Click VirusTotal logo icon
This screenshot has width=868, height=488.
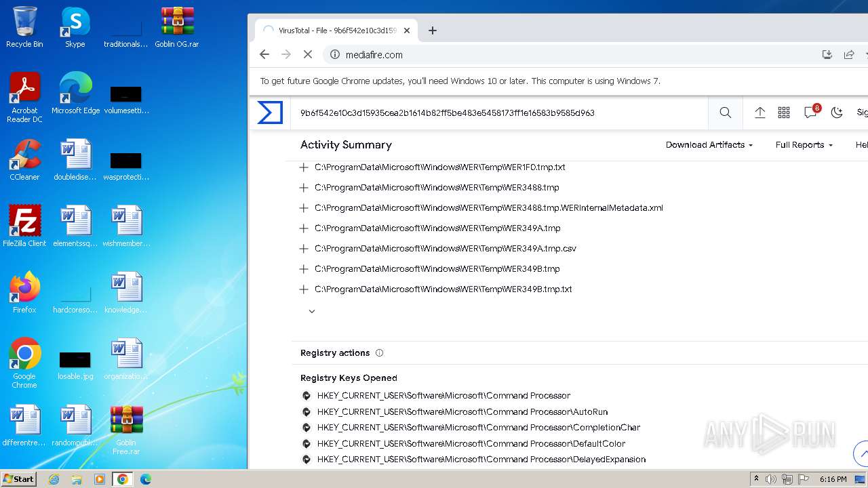pos(270,113)
